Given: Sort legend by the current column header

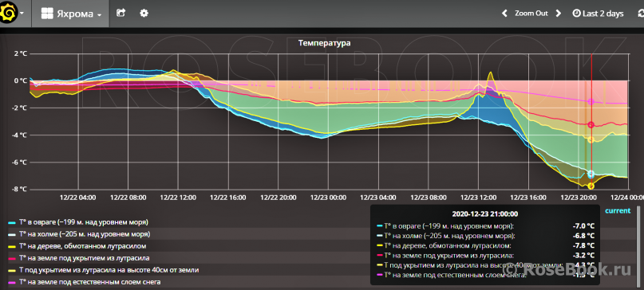Looking at the screenshot, I should (618, 211).
